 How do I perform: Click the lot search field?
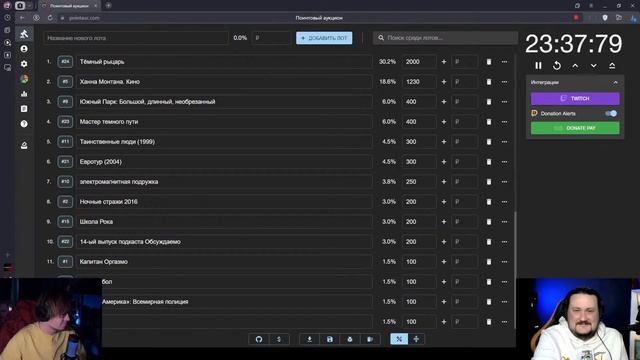(x=445, y=38)
